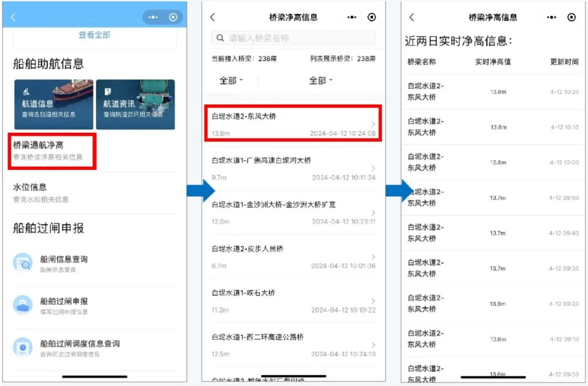588x386 pixels.
Task: Select the record updated 4-12 09:10
Action: point(493,339)
